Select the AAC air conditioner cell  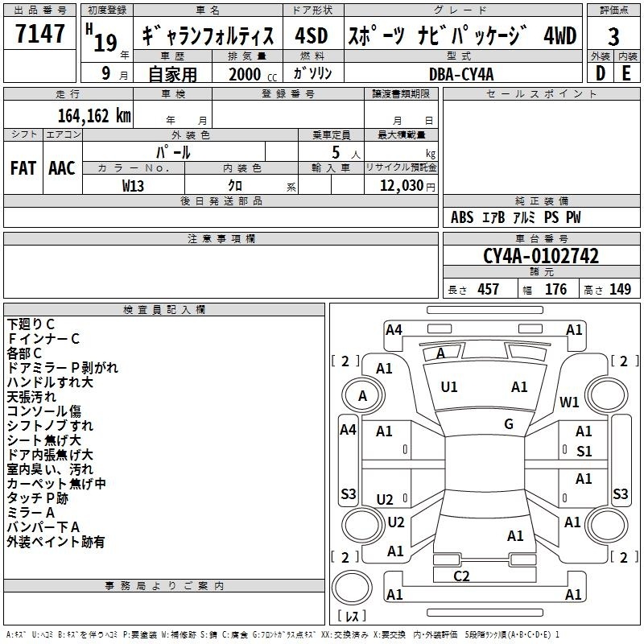pyautogui.click(x=62, y=168)
